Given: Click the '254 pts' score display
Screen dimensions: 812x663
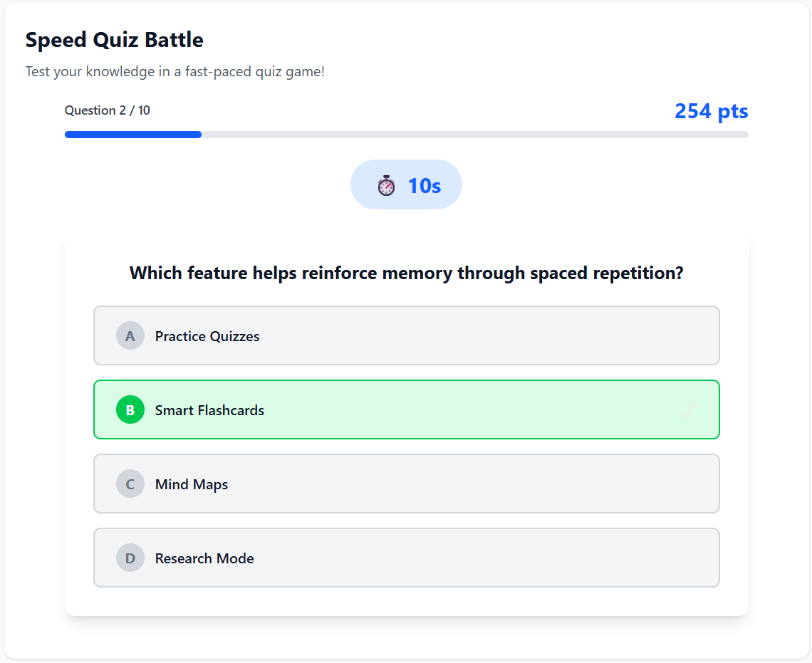Looking at the screenshot, I should coord(711,111).
